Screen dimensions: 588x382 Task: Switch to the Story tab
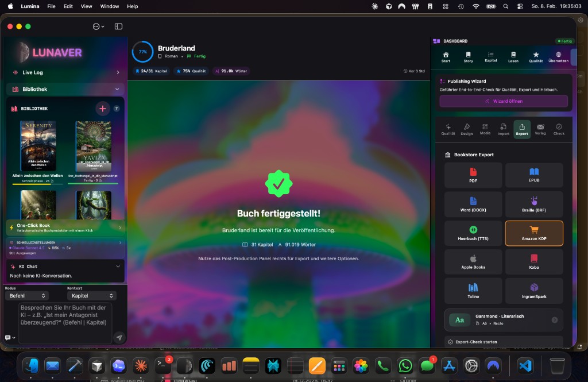click(x=468, y=56)
